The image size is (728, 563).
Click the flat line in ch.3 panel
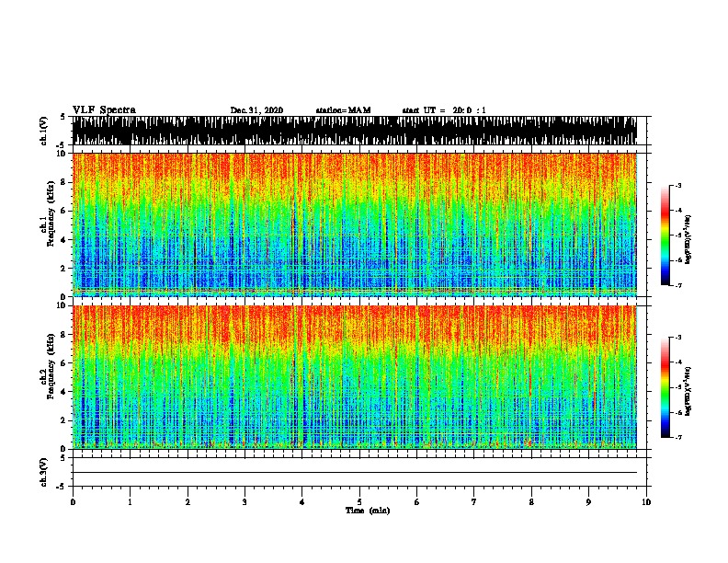[x=354, y=473]
